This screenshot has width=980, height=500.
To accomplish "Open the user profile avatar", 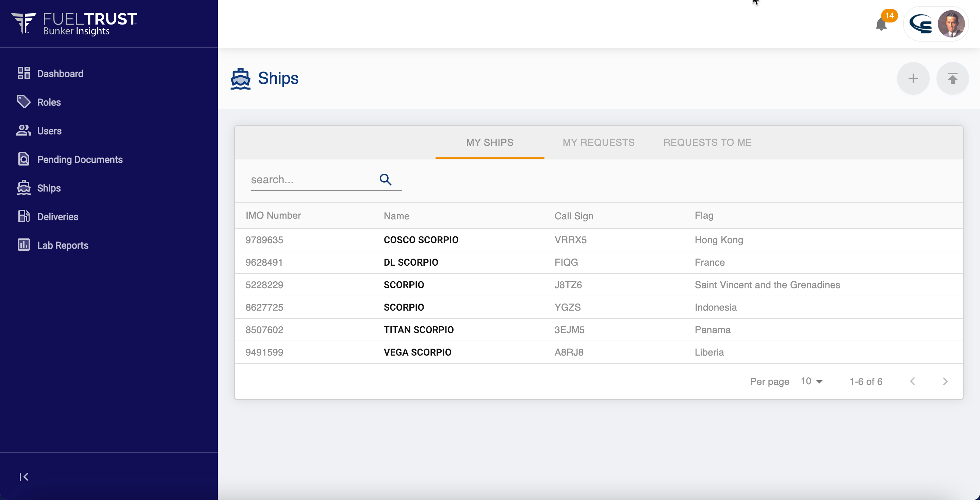I will pos(951,24).
